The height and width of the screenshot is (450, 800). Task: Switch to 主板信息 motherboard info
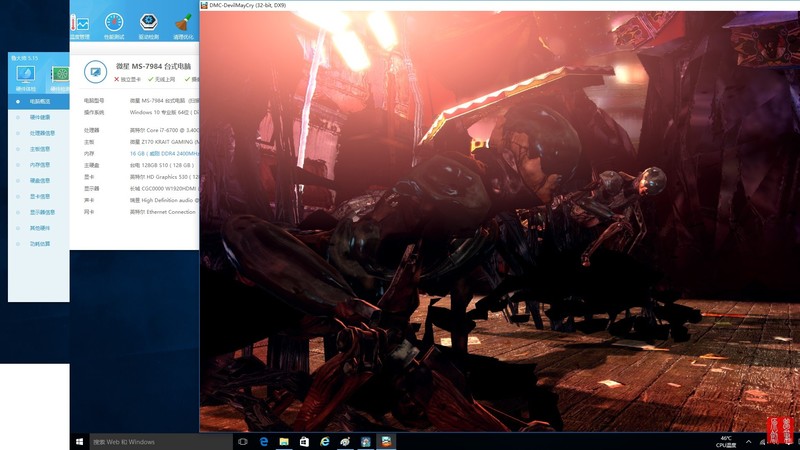[x=39, y=149]
